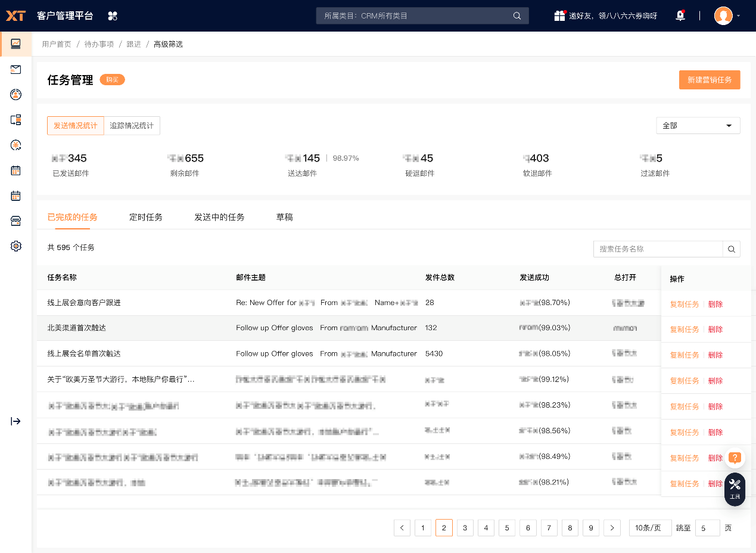The width and height of the screenshot is (756, 553).
Task: Click the 新建营销任务 button
Action: click(x=710, y=79)
